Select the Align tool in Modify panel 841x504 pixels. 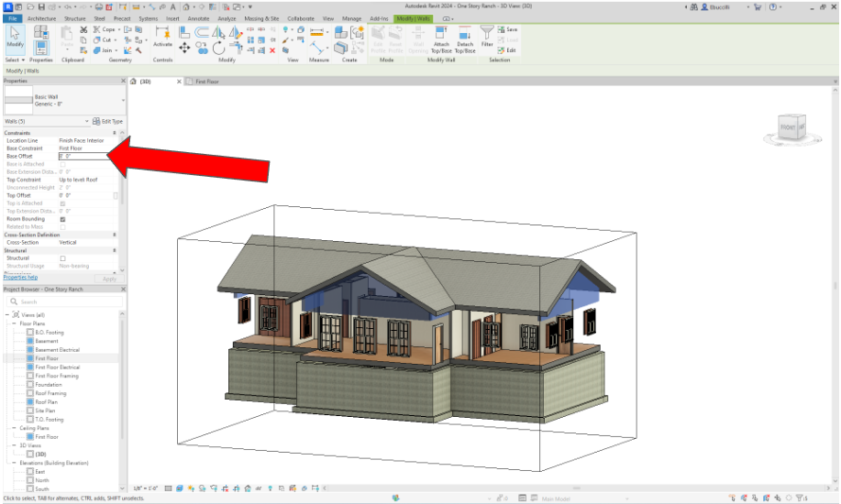pyautogui.click(x=184, y=33)
